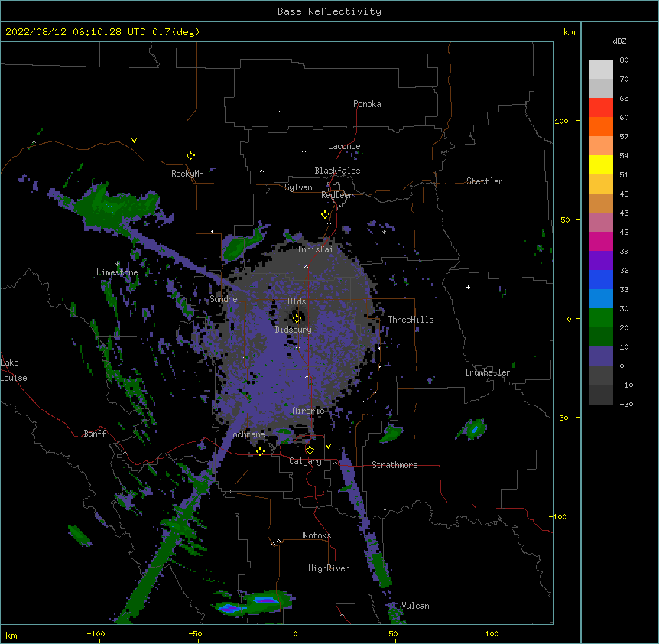Click the white asterisk above Limestone
Image resolution: width=659 pixels, height=644 pixels.
pyautogui.click(x=118, y=264)
